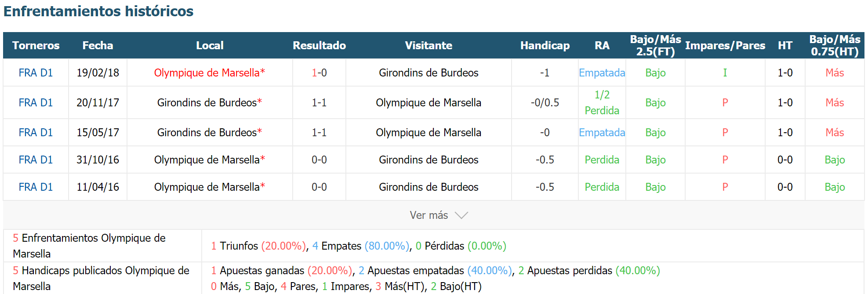
Task: Expand the Ver más chevron arrow
Action: 461,215
